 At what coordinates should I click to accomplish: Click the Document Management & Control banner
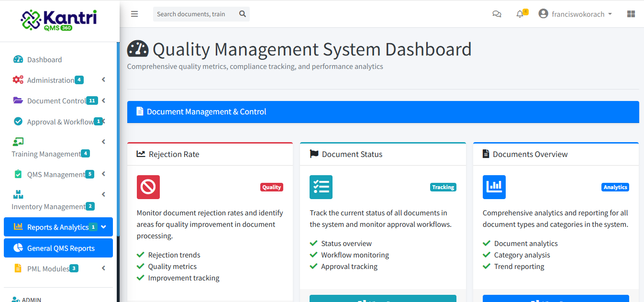click(383, 112)
